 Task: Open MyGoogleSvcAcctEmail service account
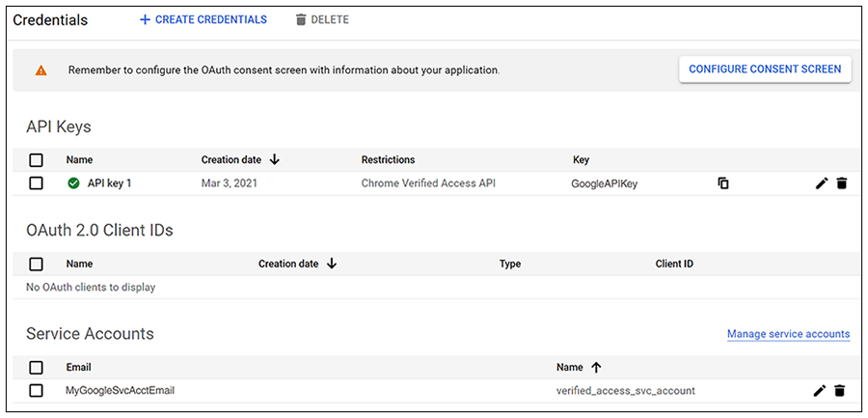(x=121, y=390)
